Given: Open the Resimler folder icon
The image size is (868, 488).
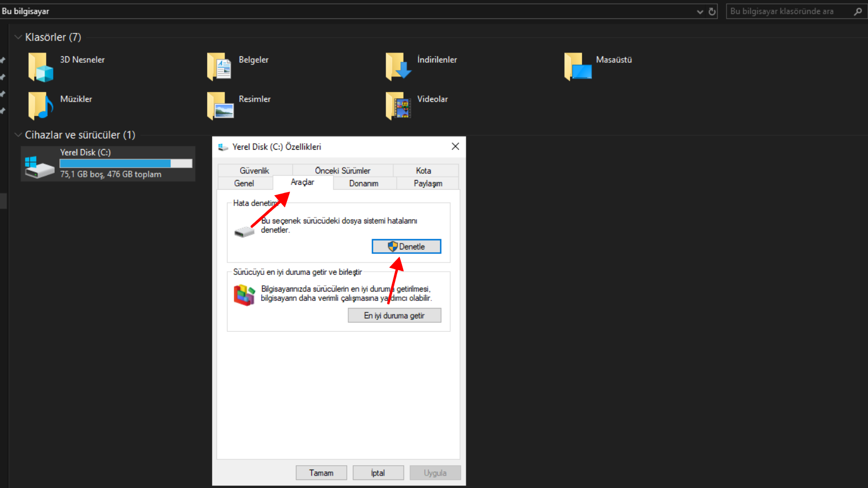Looking at the screenshot, I should click(x=219, y=106).
